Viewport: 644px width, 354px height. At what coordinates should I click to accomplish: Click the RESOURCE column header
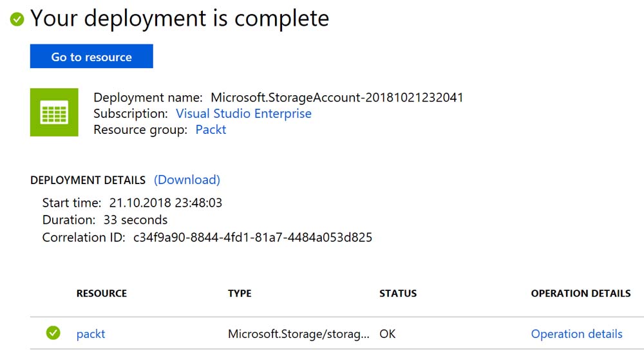(x=101, y=293)
